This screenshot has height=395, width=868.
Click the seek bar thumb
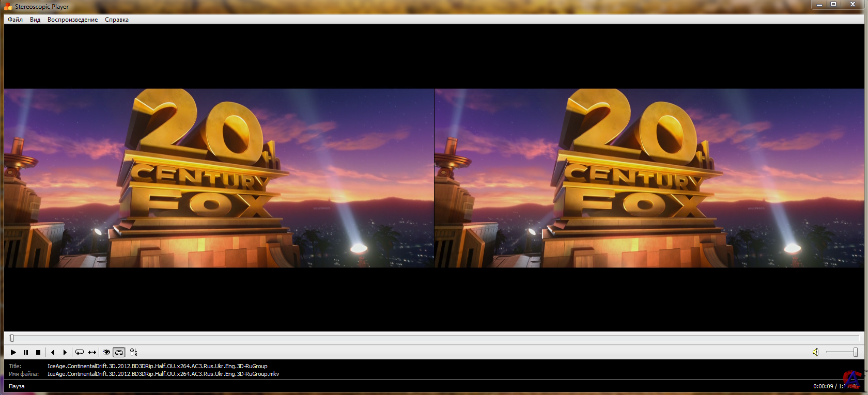pyautogui.click(x=11, y=338)
